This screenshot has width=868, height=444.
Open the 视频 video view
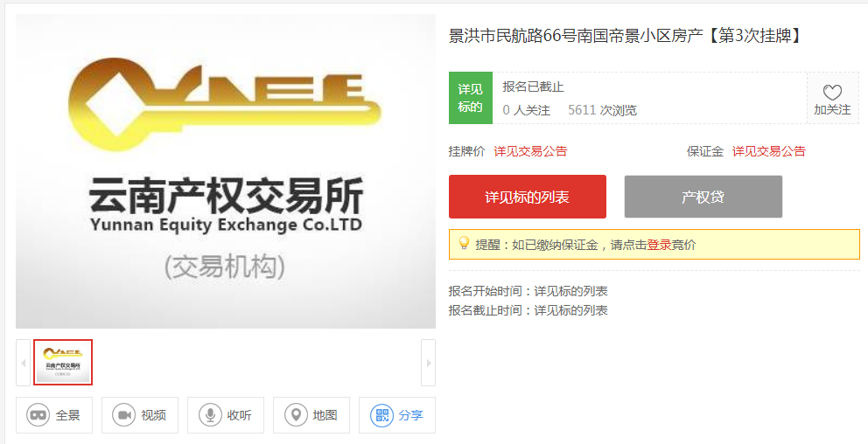pyautogui.click(x=139, y=414)
